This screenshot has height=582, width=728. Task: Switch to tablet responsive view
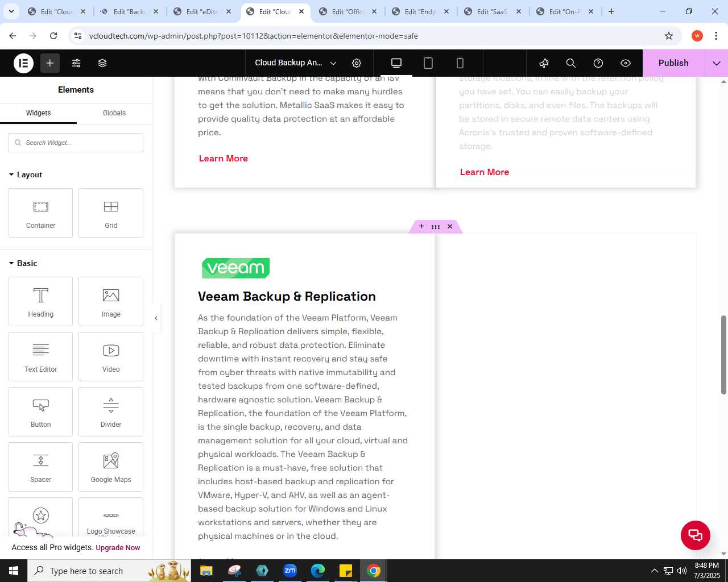coord(428,63)
